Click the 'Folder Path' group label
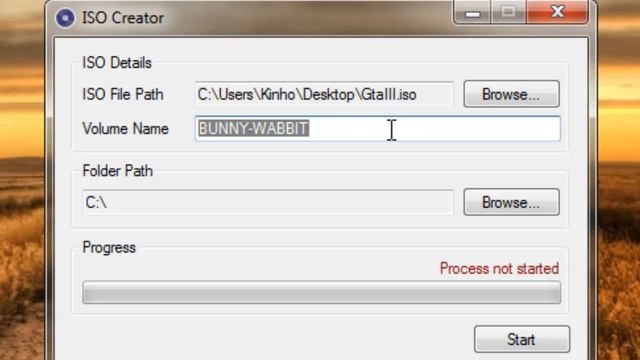The width and height of the screenshot is (640, 360). [118, 171]
